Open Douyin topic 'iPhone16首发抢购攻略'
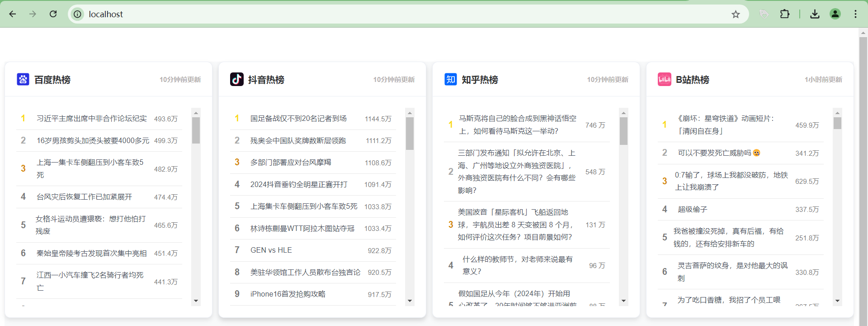Screen dimensions: 868x326 coord(288,294)
